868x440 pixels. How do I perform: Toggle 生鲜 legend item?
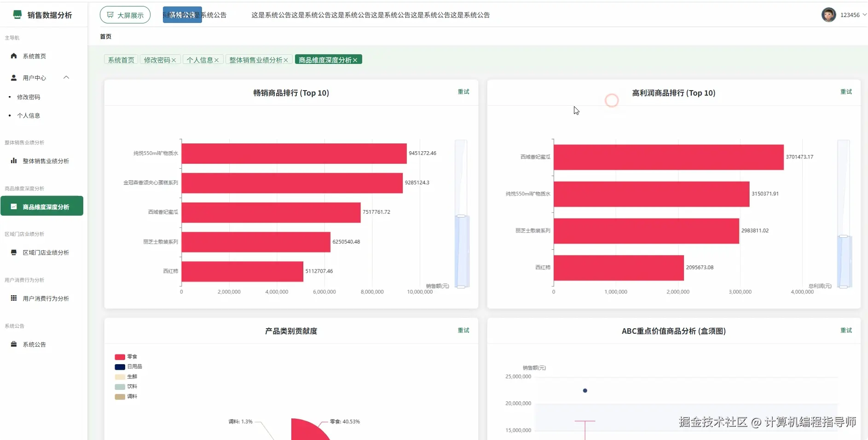(x=126, y=377)
